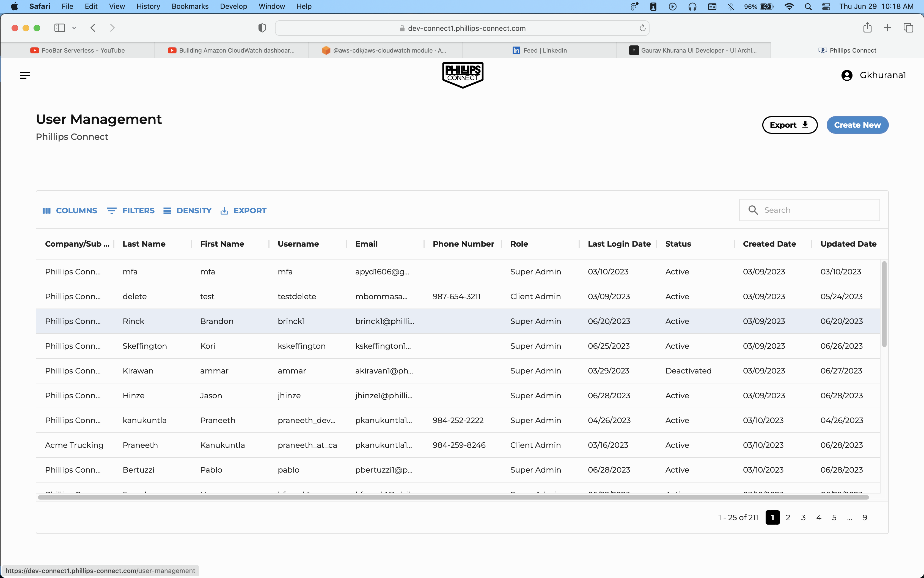Show Safari tab overview

pos(908,28)
